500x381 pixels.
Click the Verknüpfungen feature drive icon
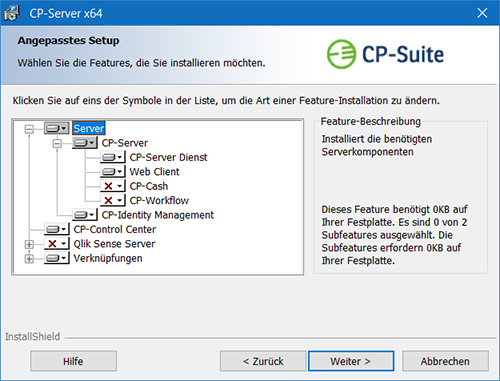(x=57, y=258)
